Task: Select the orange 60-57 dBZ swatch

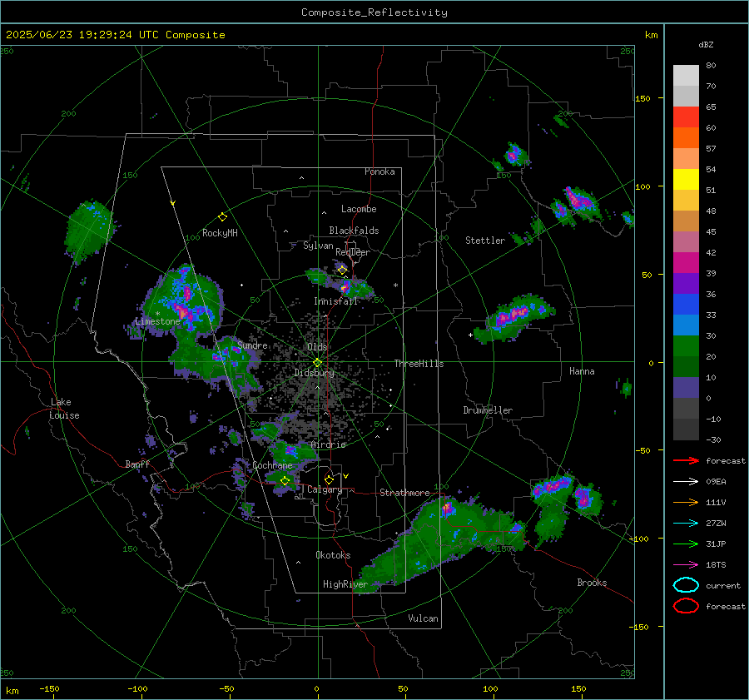Action: pyautogui.click(x=686, y=138)
